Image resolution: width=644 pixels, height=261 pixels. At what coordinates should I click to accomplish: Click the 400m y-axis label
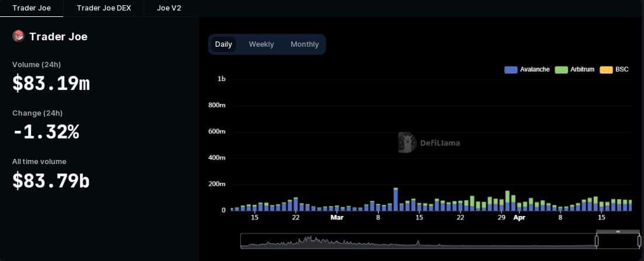pos(217,158)
